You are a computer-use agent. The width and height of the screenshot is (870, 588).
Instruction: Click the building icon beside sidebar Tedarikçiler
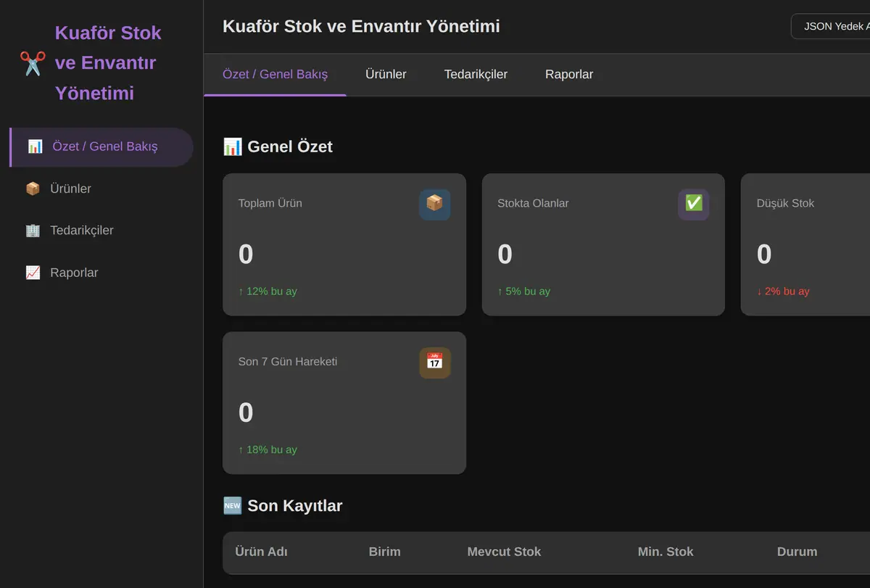tap(33, 231)
